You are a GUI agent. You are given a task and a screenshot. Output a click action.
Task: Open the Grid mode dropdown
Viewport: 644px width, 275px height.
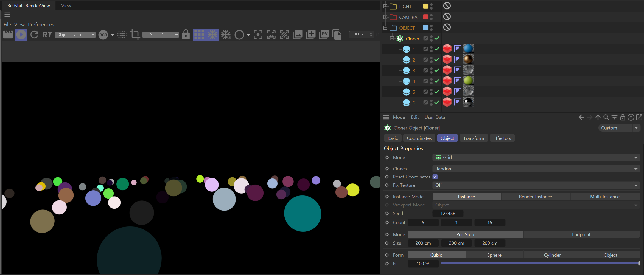pos(536,157)
